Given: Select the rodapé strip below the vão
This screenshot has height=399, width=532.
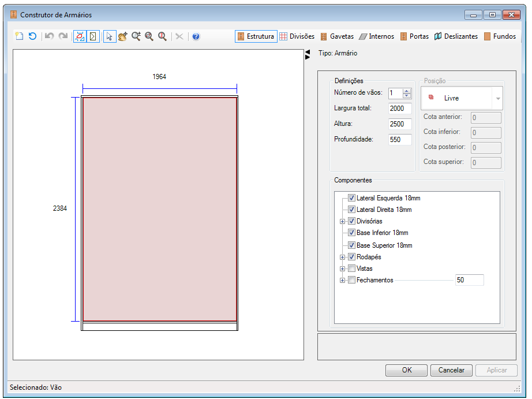Looking at the screenshot, I should point(159,326).
